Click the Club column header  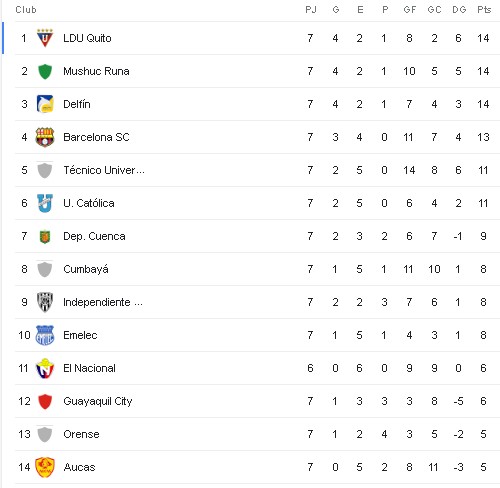point(26,10)
